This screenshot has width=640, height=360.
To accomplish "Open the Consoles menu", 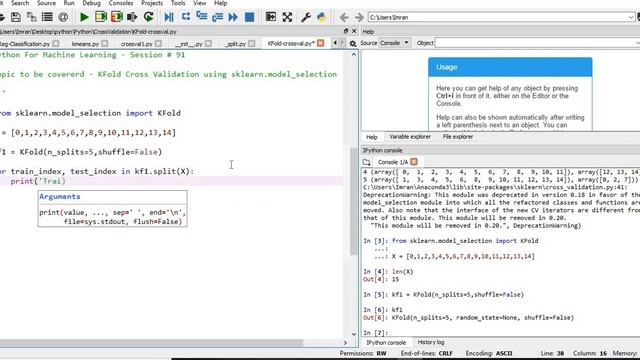I will (121, 3).
